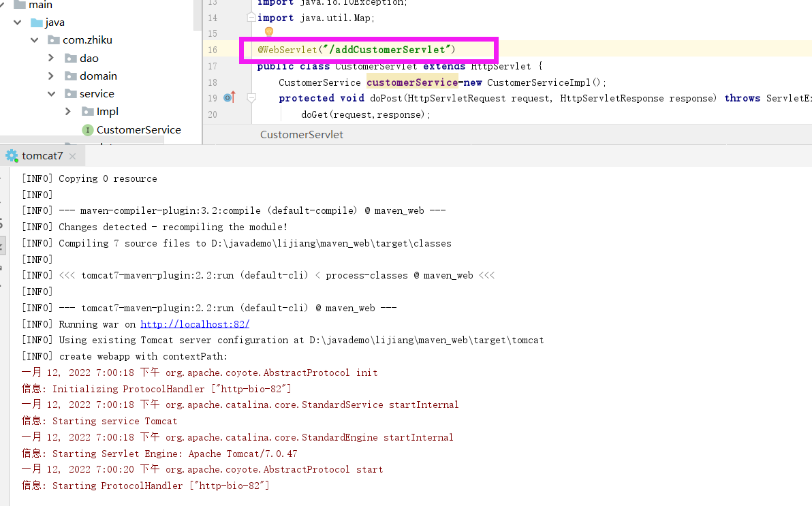Screen dimensions: 812x506
Task: Click 'org.apache.coyote.AbstractProtocol start' log line
Action: [202, 470]
